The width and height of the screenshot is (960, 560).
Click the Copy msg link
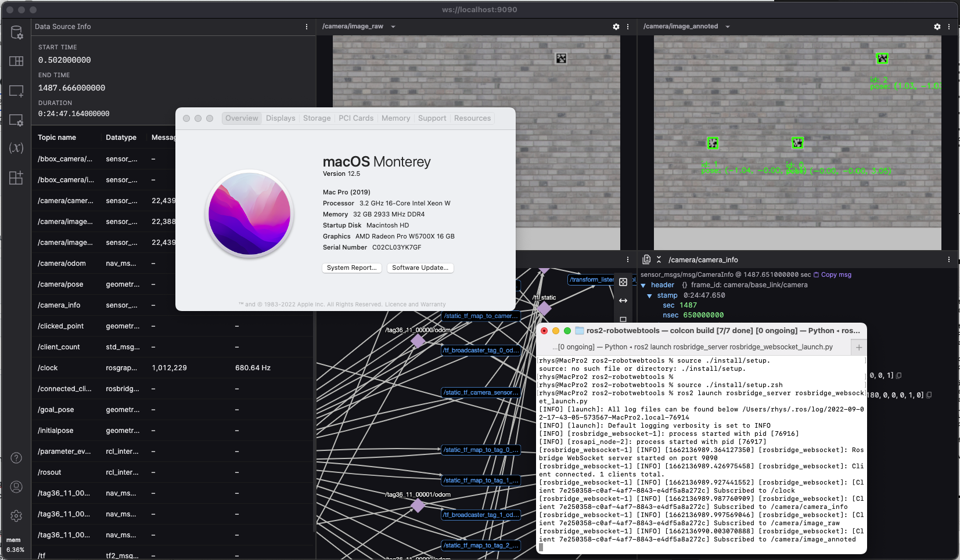point(832,274)
